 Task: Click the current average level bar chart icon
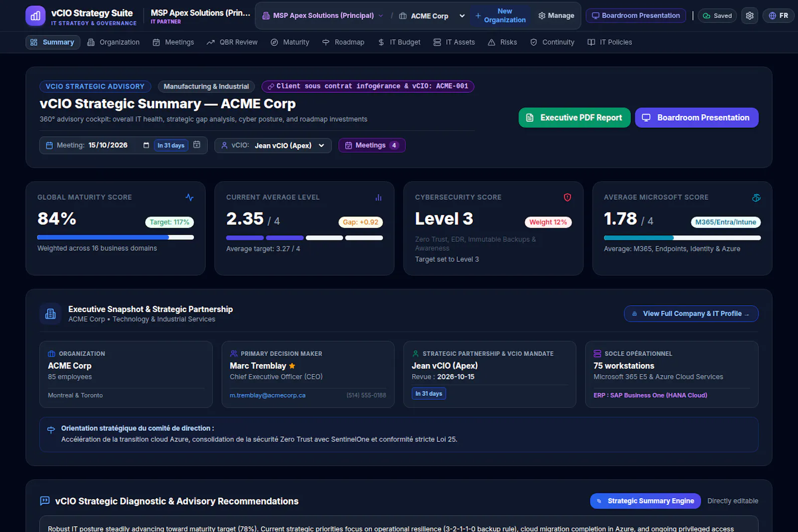coord(379,197)
